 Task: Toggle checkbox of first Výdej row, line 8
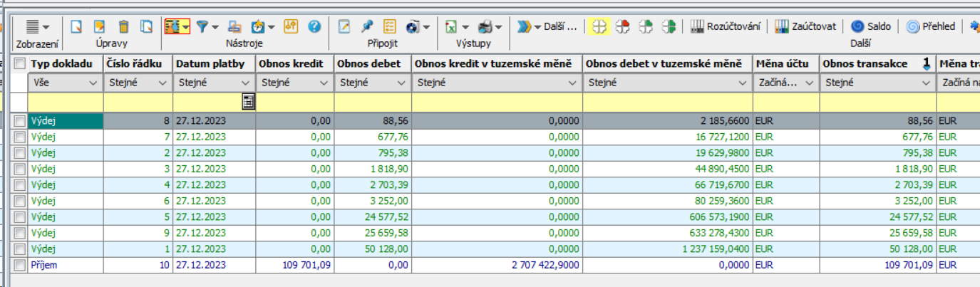pos(20,121)
